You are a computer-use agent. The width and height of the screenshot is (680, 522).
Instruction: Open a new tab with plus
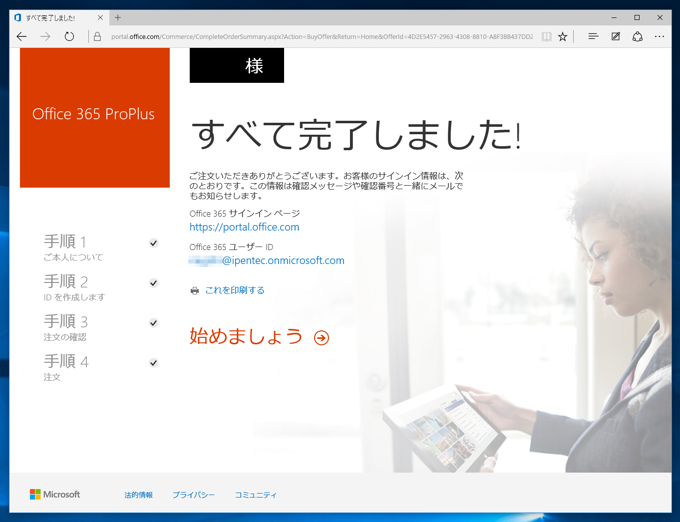coord(118,18)
